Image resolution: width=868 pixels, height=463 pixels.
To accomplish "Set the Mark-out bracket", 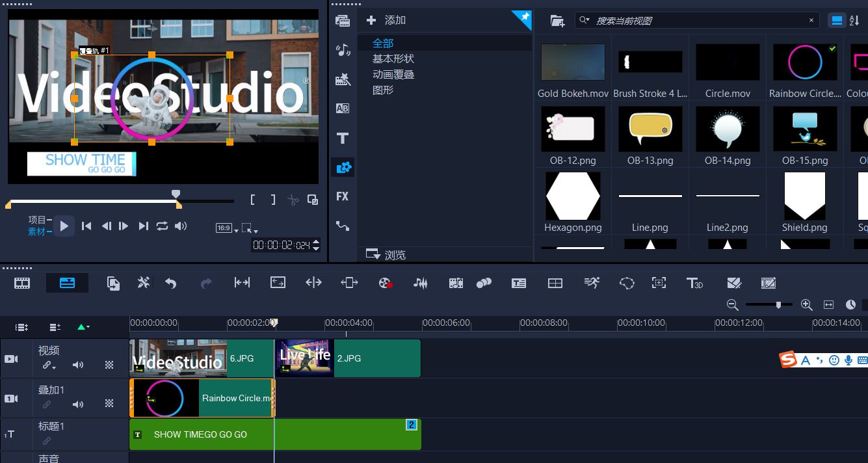I will [x=273, y=200].
